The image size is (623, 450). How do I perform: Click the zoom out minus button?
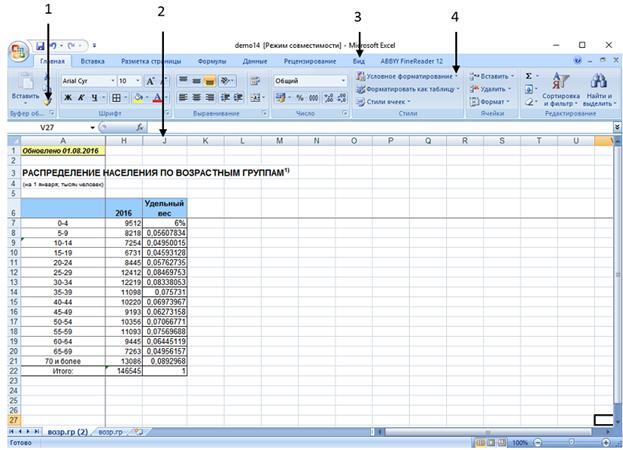(x=538, y=442)
